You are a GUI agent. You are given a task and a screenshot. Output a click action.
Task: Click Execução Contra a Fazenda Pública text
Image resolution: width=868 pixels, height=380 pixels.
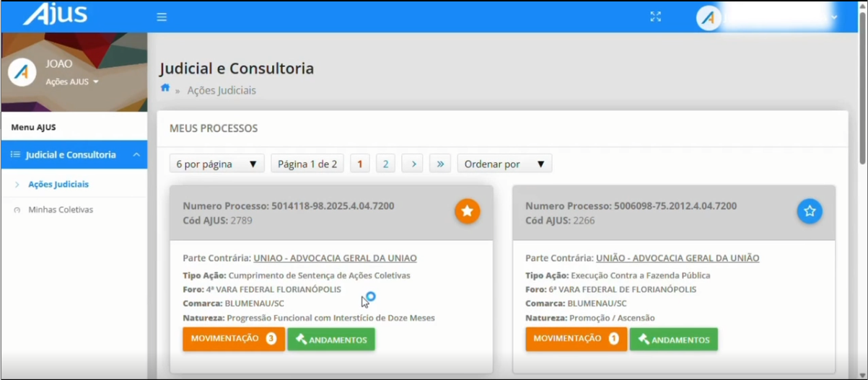click(641, 275)
